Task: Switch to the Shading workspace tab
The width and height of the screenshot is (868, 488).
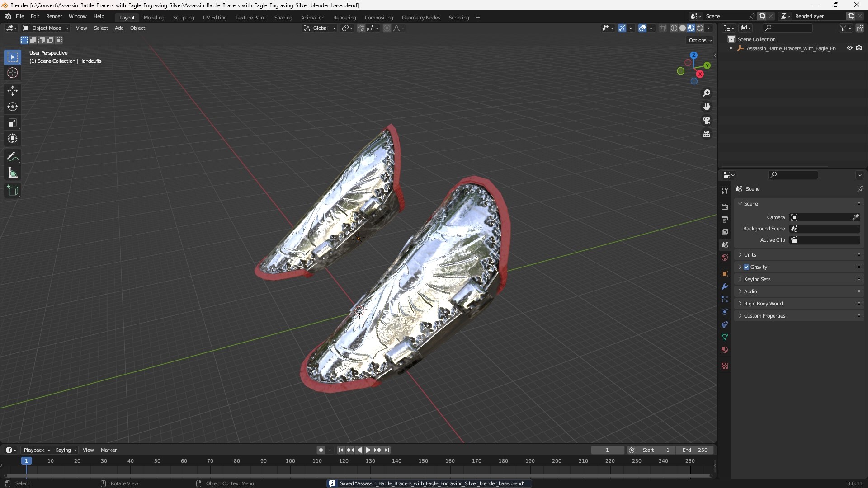Action: coord(283,18)
